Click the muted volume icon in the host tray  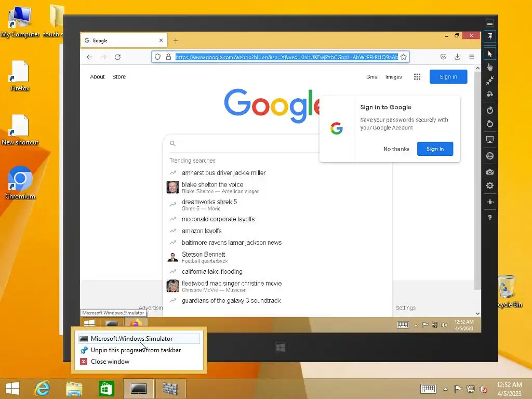(483, 389)
